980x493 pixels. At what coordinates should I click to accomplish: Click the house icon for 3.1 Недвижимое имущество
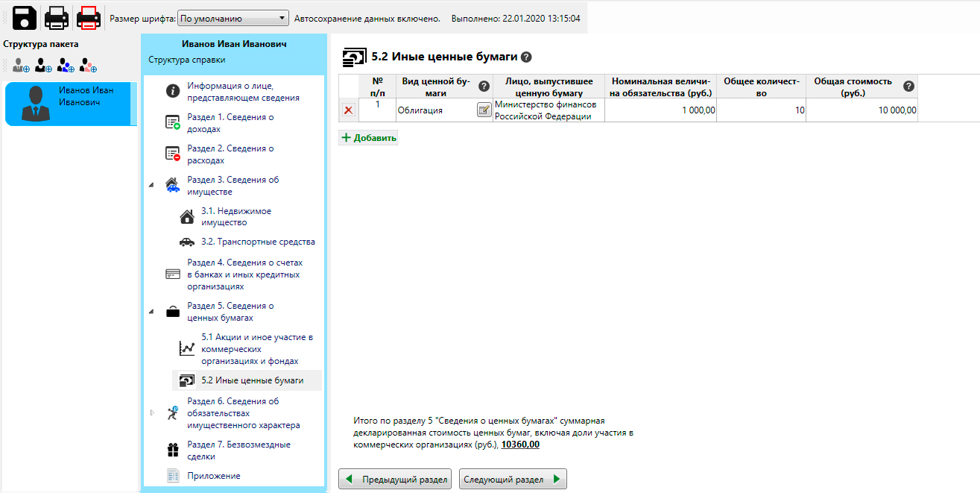point(187,217)
